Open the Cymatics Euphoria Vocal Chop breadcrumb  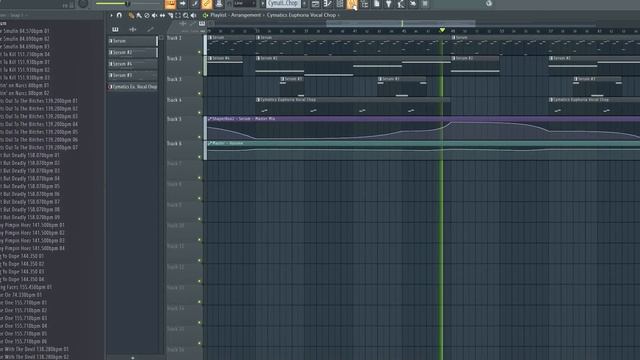coord(301,15)
